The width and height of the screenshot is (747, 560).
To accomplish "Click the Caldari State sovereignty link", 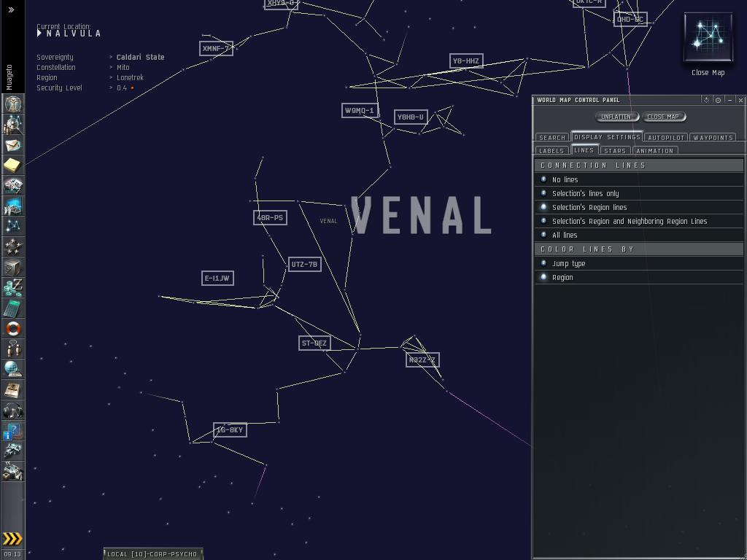I will tap(141, 57).
